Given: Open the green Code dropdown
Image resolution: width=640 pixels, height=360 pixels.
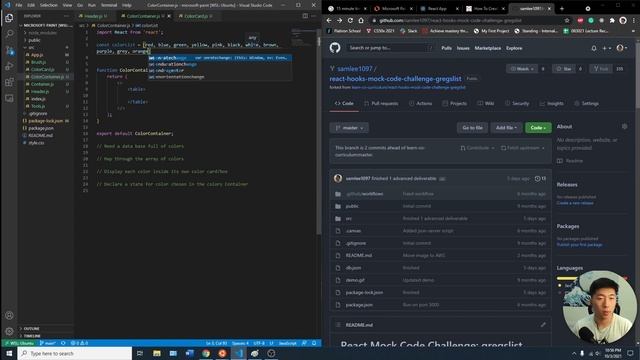Looking at the screenshot, I should 538,128.
